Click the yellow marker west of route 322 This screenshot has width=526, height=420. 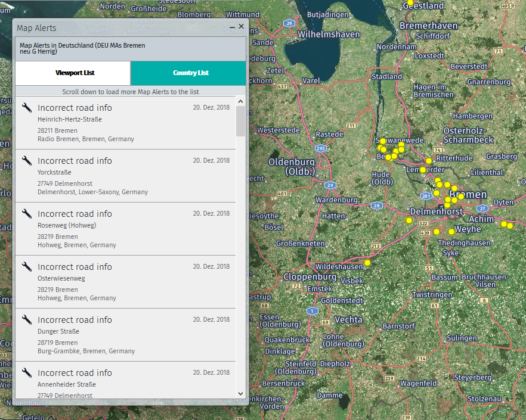[409, 220]
